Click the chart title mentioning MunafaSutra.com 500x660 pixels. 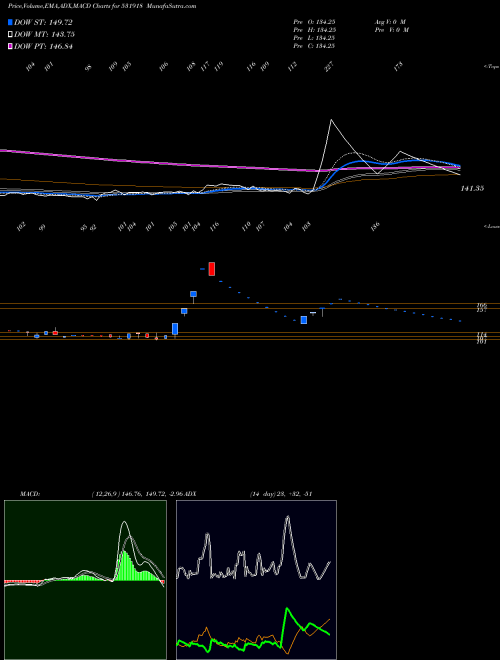[x=102, y=6]
